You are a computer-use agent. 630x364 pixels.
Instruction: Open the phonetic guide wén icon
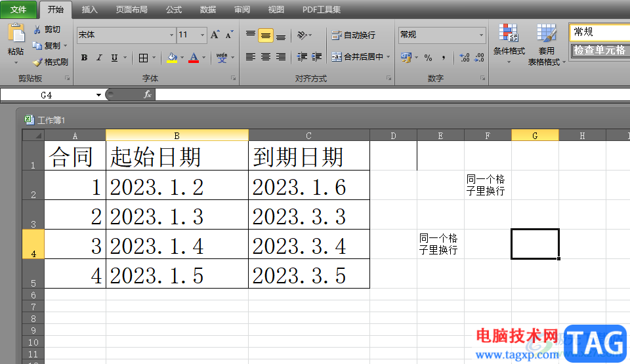[222, 58]
